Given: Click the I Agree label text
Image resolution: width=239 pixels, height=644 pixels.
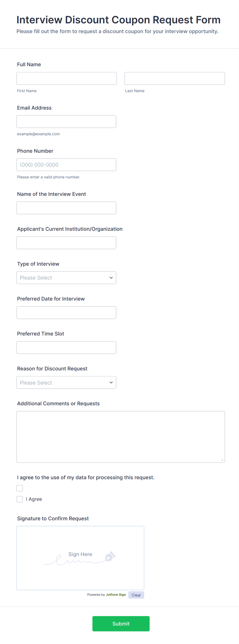Looking at the screenshot, I should click(x=34, y=499).
